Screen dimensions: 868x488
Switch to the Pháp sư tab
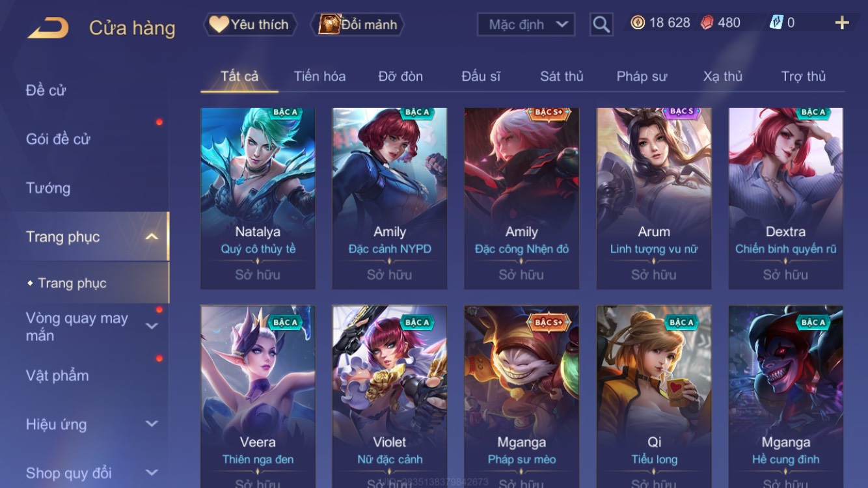coord(642,76)
